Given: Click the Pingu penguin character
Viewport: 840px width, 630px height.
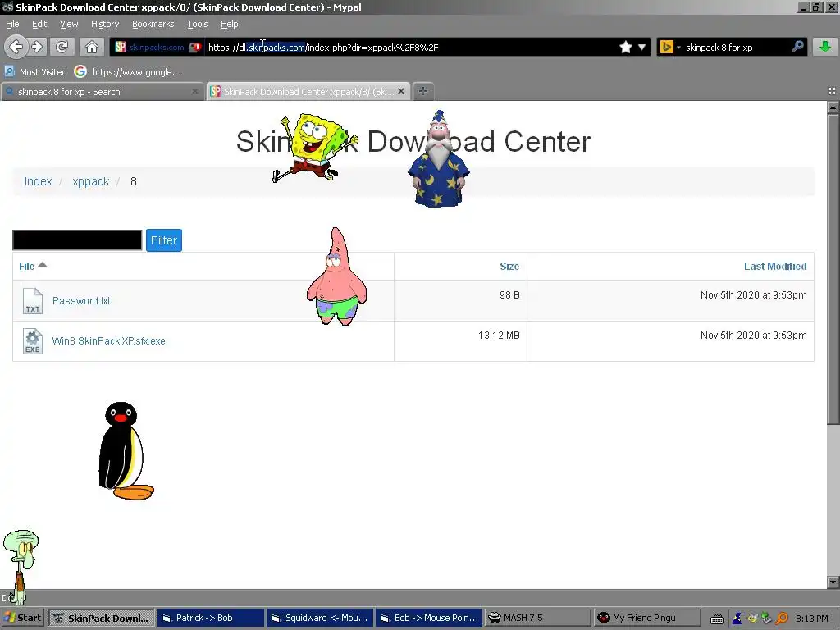Looking at the screenshot, I should [126, 451].
